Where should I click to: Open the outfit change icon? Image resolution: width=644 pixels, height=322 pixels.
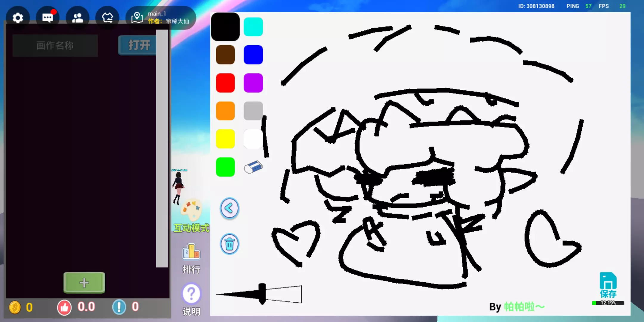[x=107, y=18]
